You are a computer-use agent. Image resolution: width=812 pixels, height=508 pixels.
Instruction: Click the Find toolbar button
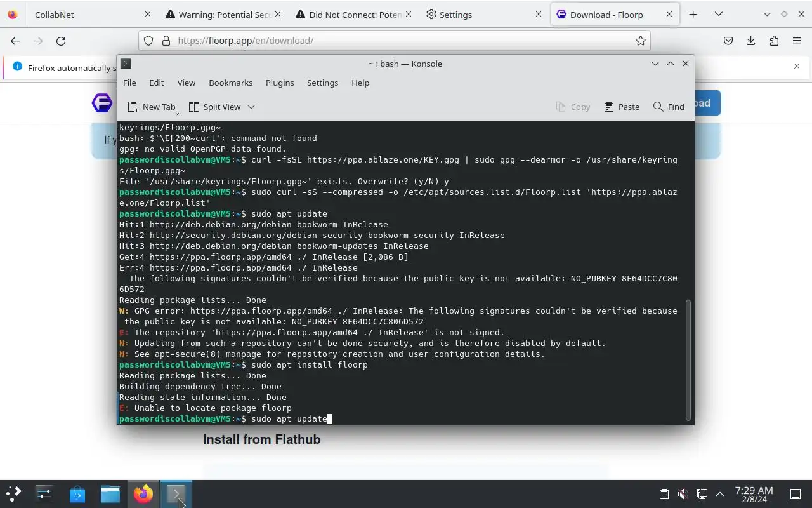point(669,107)
